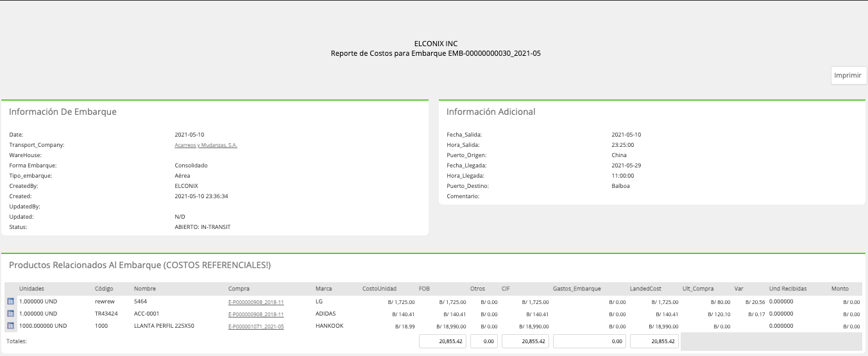Click the Und Recibidas column header
Image resolution: width=868 pixels, height=356 pixels.
point(788,289)
